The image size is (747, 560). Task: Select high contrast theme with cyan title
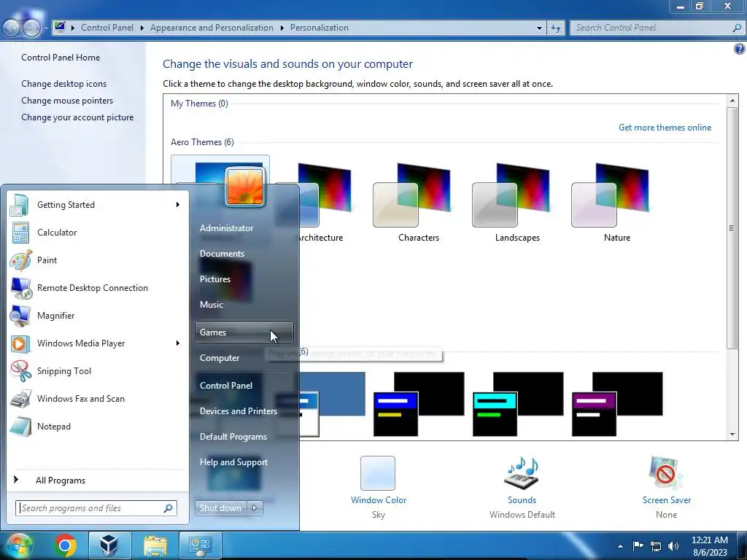point(518,404)
